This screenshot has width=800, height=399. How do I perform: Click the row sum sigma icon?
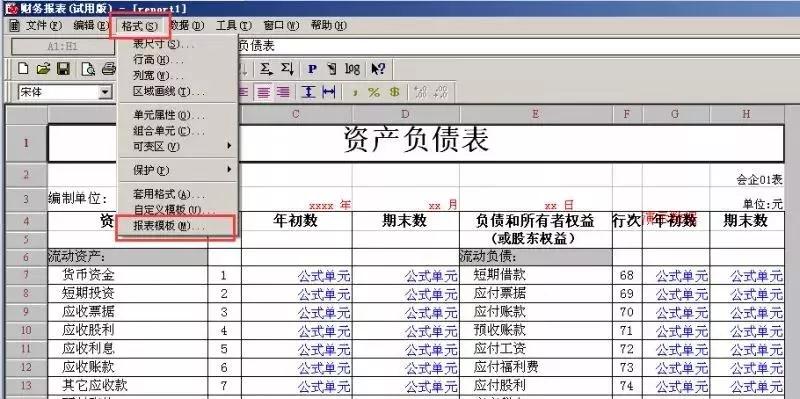click(266, 68)
